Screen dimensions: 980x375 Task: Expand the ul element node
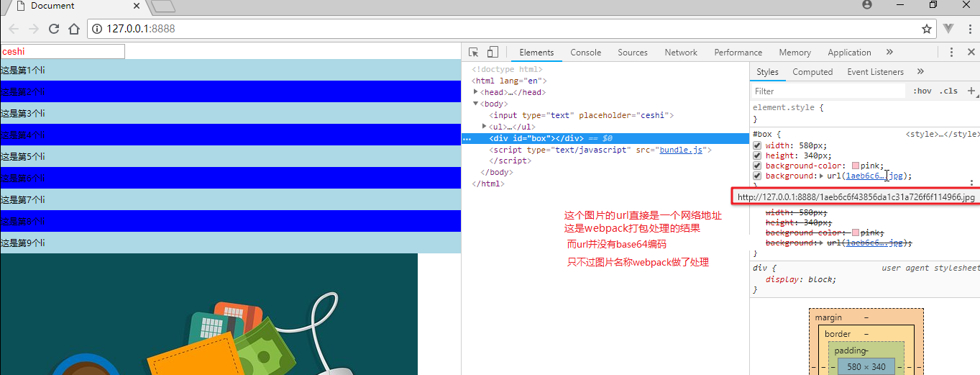point(485,127)
